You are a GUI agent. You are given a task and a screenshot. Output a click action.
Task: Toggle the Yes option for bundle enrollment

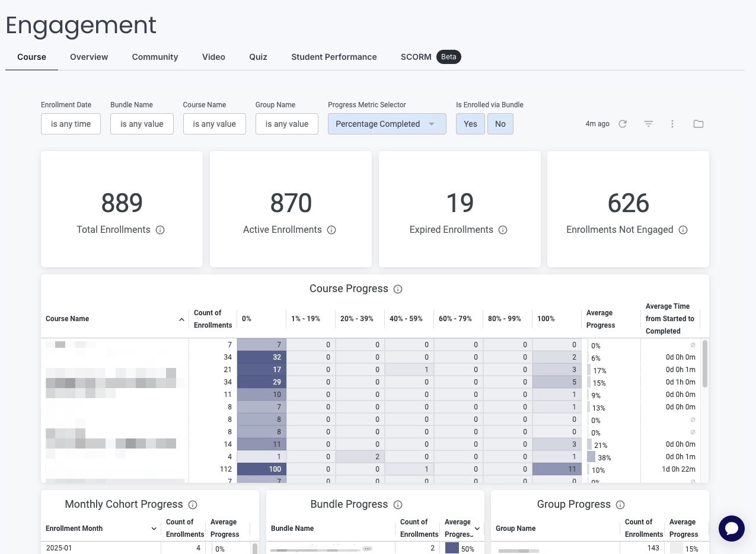[x=470, y=124]
